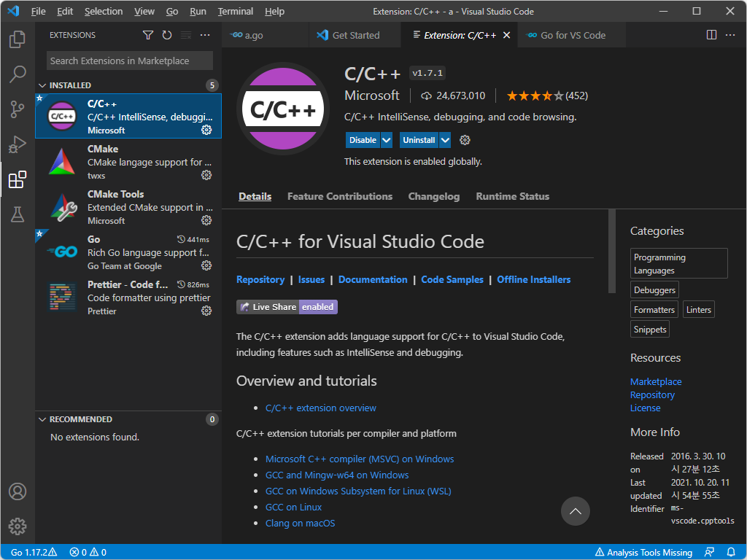This screenshot has width=747, height=560.
Task: Open Marketplace resource link
Action: click(x=656, y=382)
